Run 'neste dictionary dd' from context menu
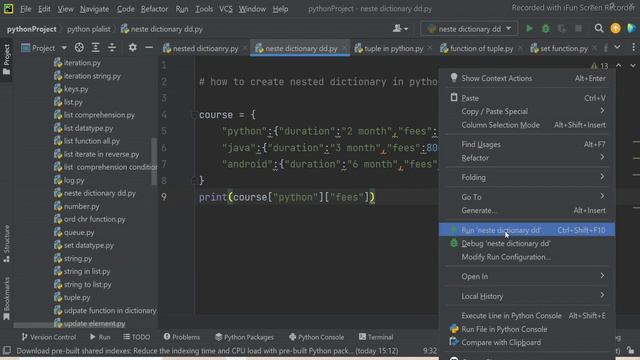640x360 pixels. [x=527, y=230]
